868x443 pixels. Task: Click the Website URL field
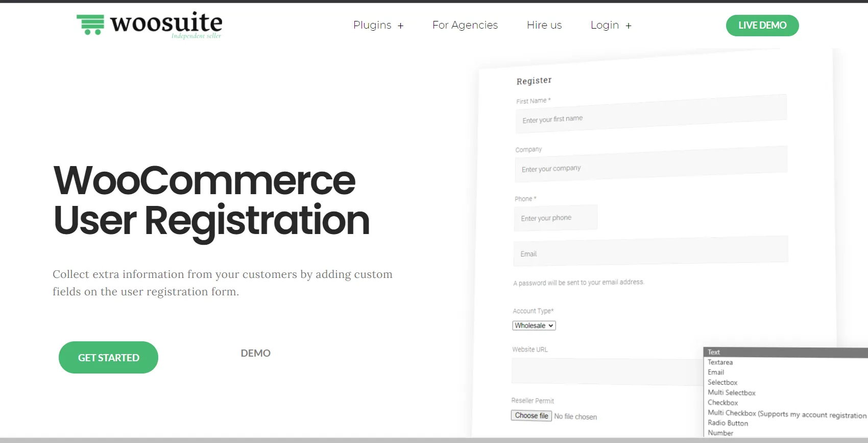point(608,371)
